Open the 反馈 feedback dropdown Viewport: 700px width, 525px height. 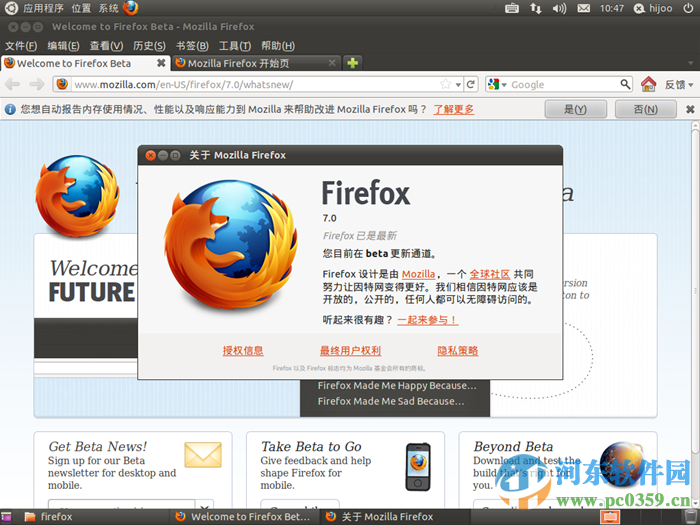coord(679,84)
